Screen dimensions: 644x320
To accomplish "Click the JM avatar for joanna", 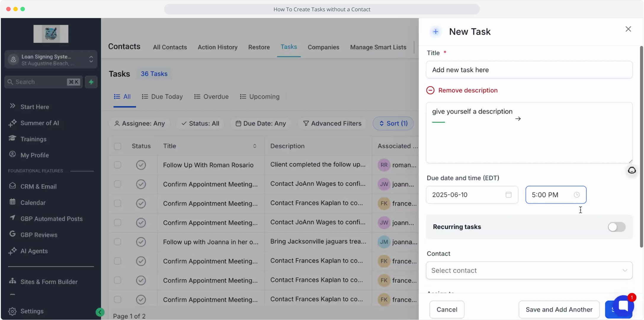I will [x=384, y=242].
